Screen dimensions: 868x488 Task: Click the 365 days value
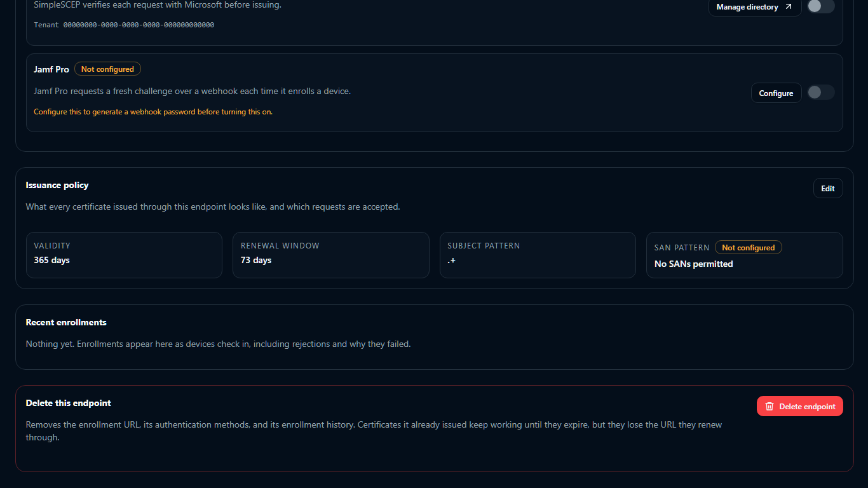click(x=51, y=260)
